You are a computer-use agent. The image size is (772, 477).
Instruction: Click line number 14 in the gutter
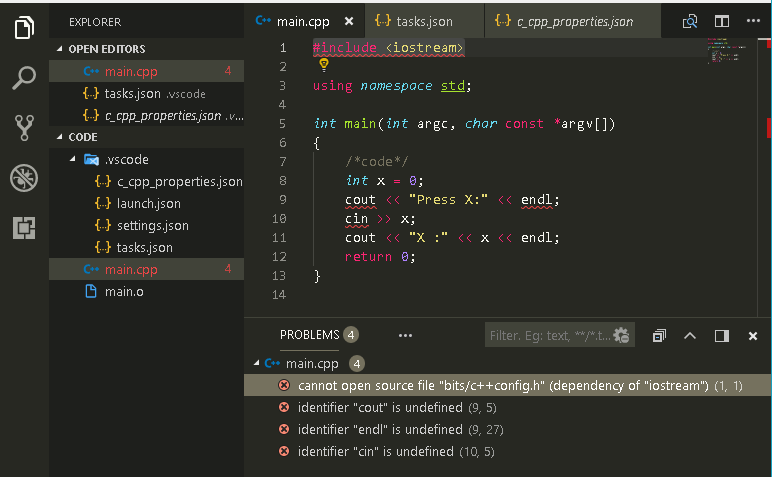click(x=279, y=294)
